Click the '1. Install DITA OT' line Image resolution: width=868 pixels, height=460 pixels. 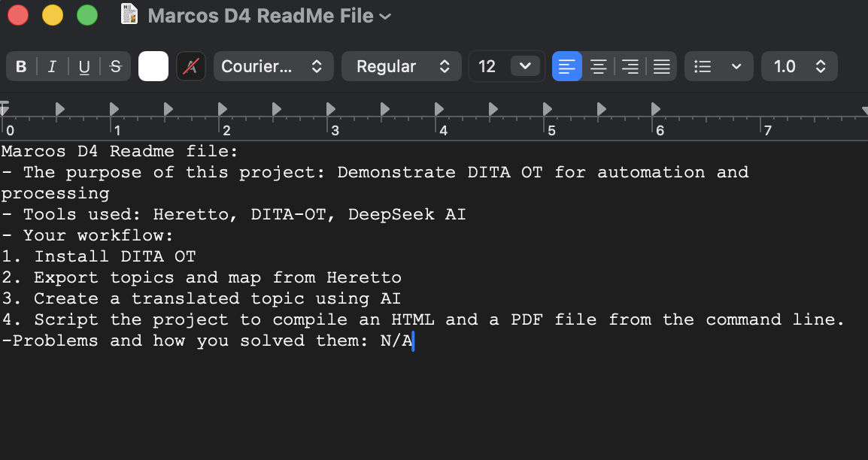click(x=99, y=256)
